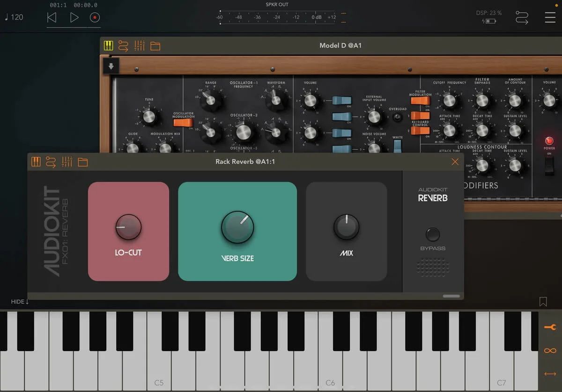Toggle Keyboard Control switch 1
Screen dimensions: 562x392
coord(420,115)
